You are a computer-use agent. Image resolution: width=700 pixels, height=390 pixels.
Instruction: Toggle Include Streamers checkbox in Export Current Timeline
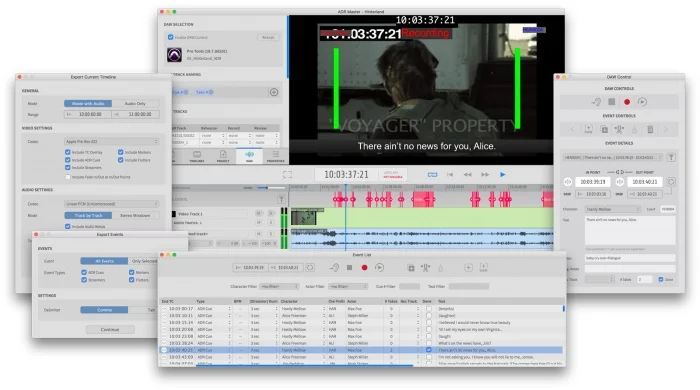pyautogui.click(x=68, y=167)
